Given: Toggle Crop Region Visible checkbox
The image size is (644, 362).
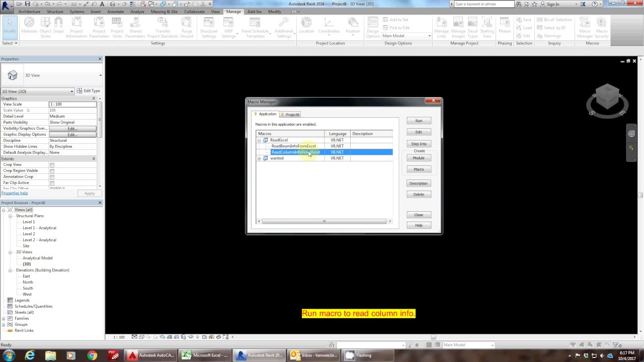Looking at the screenshot, I should click(x=52, y=171).
